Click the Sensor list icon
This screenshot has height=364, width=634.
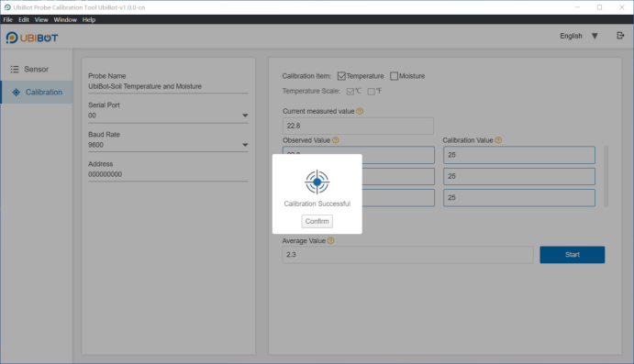pos(15,69)
